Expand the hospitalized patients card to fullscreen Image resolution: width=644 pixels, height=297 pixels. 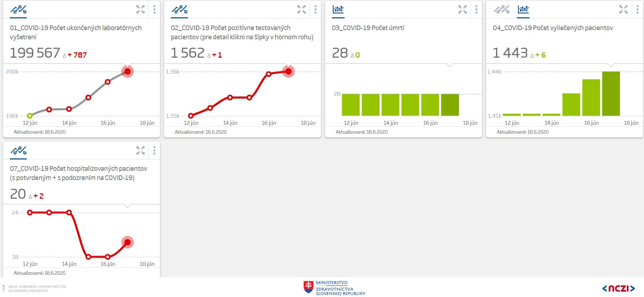141,151
